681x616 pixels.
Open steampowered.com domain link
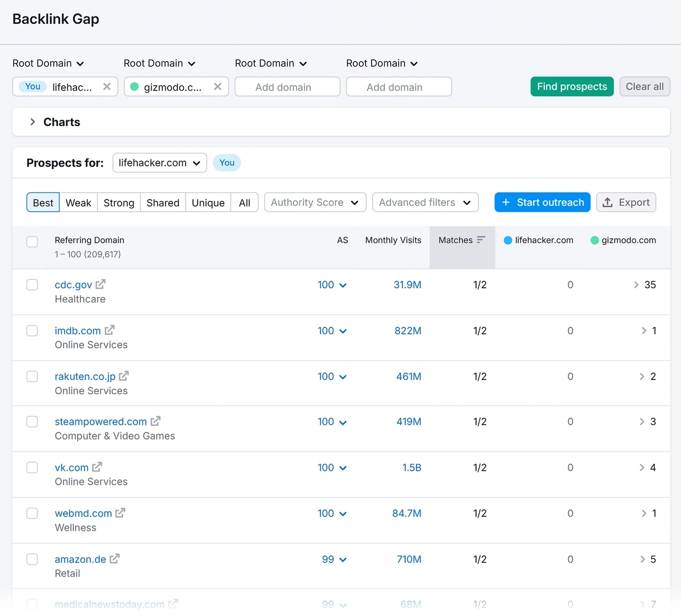tap(100, 421)
